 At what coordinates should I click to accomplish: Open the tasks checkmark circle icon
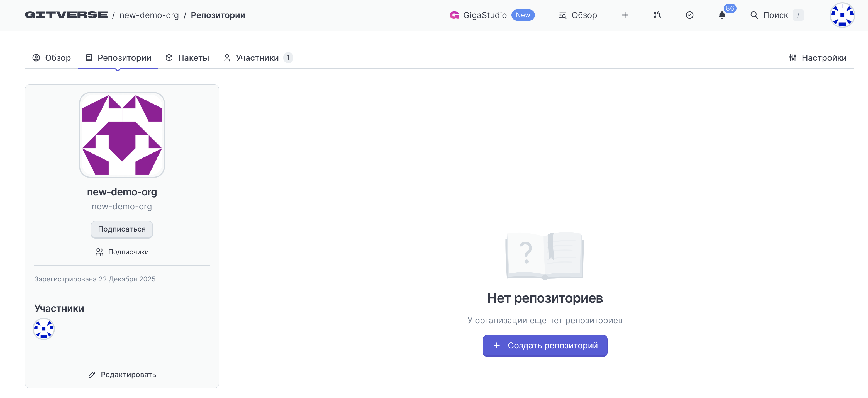click(689, 15)
